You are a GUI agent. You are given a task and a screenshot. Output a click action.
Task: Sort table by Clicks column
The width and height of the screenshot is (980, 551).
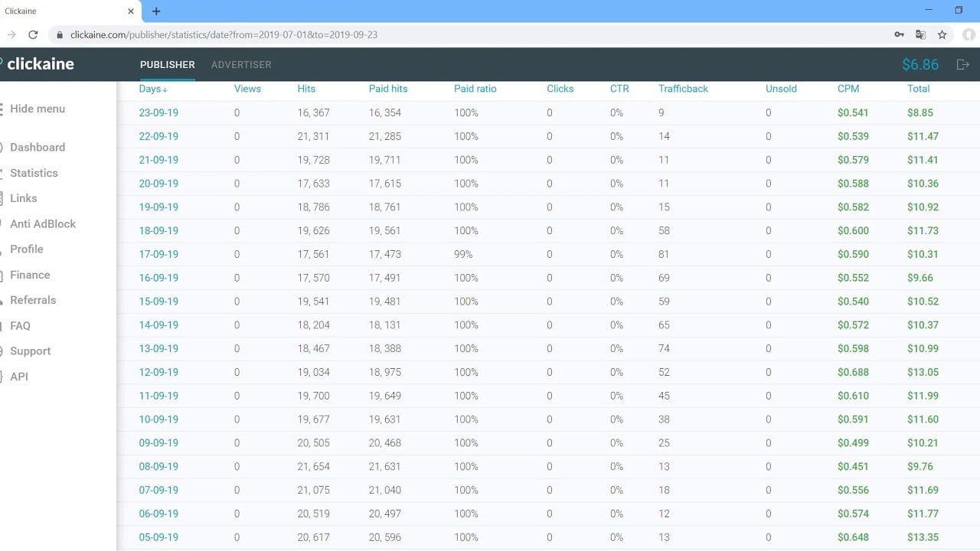pos(560,89)
